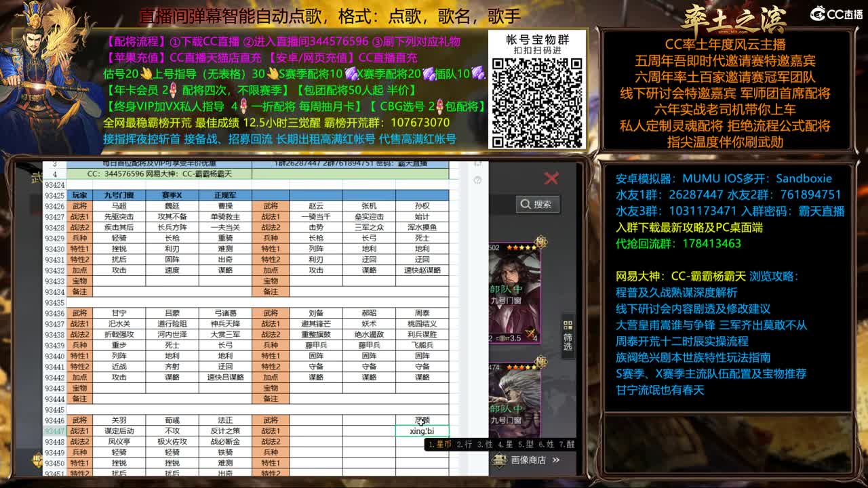Open the 画像商店 portrait shop
868x488 pixels.
527,460
